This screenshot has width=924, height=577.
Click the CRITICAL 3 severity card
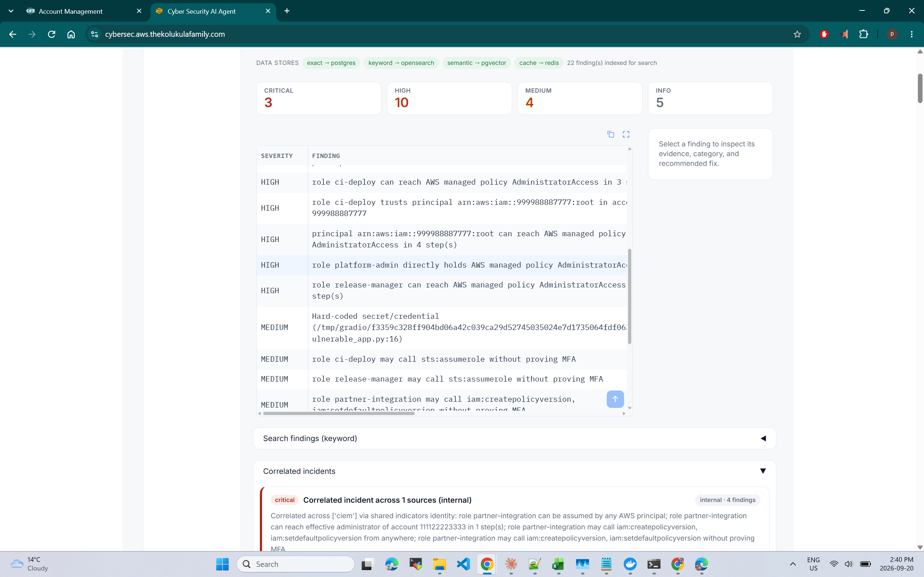click(318, 98)
